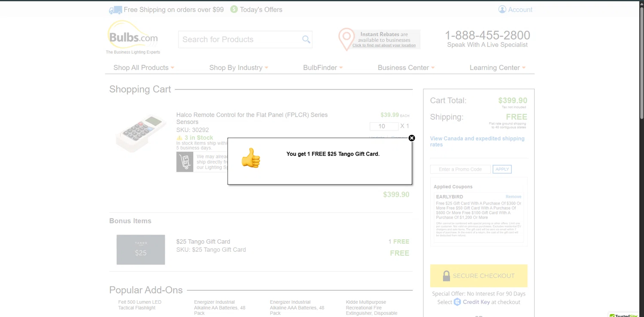The width and height of the screenshot is (644, 317).
Task: Click Free Shipping on orders over $99
Action: coord(173,9)
